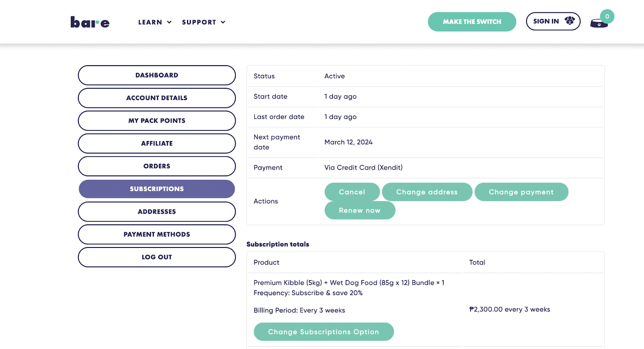Open the Dashboard section
This screenshot has width=644, height=349.
coord(157,75)
